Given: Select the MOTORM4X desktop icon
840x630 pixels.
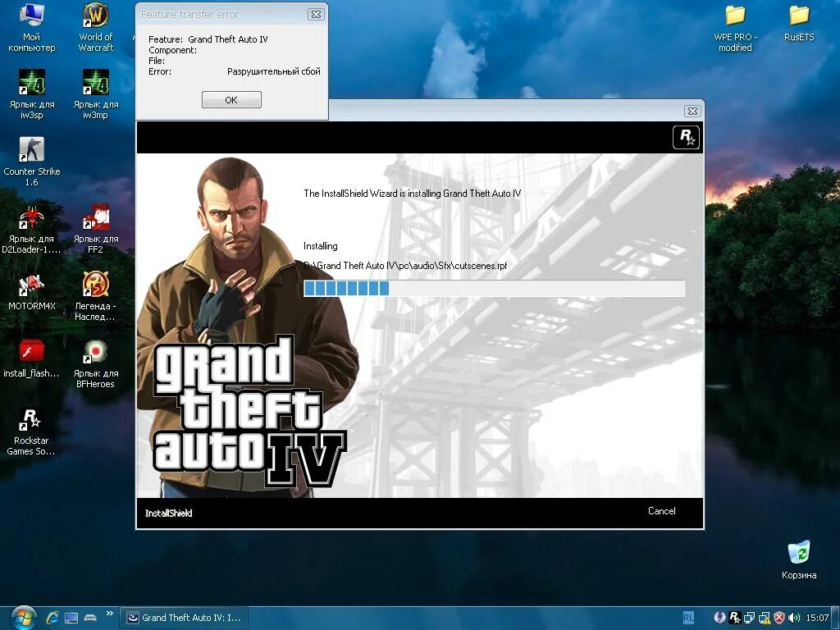Looking at the screenshot, I should point(32,292).
